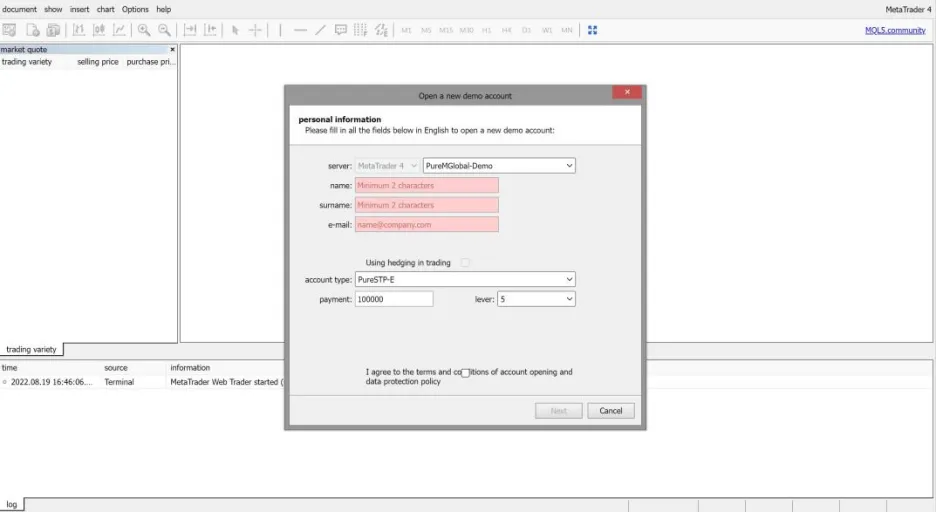Image resolution: width=937 pixels, height=512 pixels.
Task: Select the trading variety tab
Action: [31, 349]
